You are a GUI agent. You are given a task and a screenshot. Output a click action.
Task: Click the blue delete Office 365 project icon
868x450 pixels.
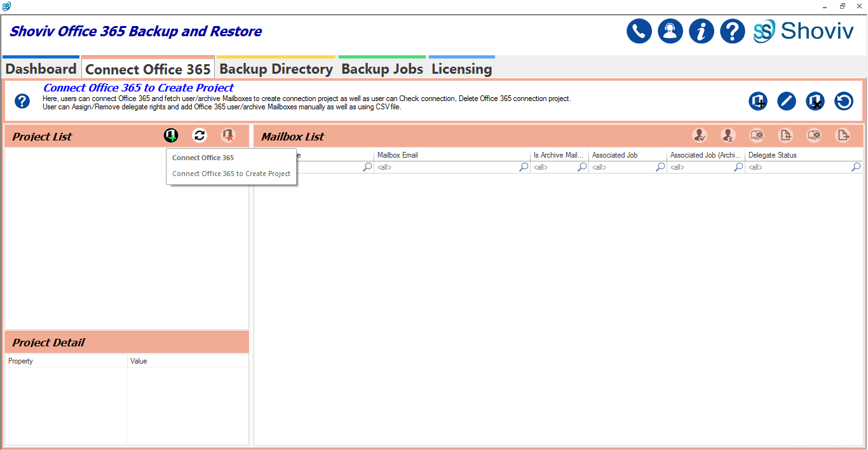coord(815,101)
